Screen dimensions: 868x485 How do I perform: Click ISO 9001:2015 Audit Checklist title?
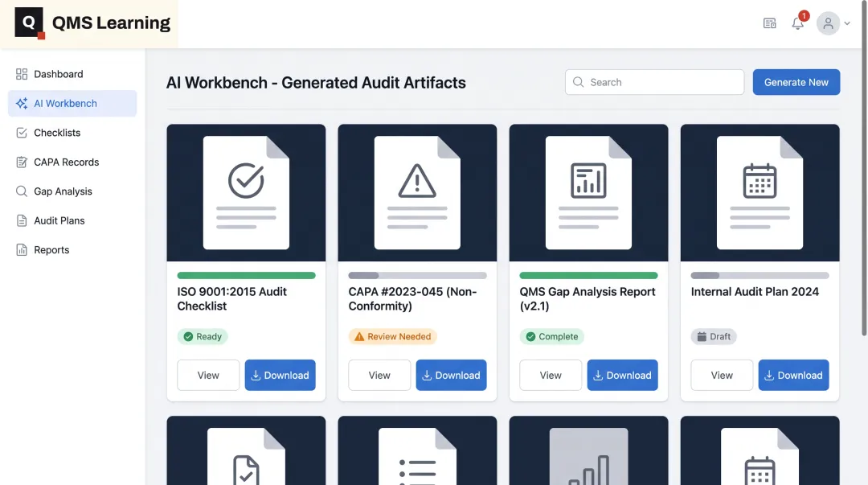[232, 298]
